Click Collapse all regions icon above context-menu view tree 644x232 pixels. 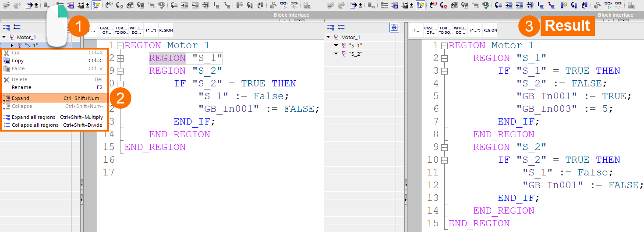click(x=17, y=27)
